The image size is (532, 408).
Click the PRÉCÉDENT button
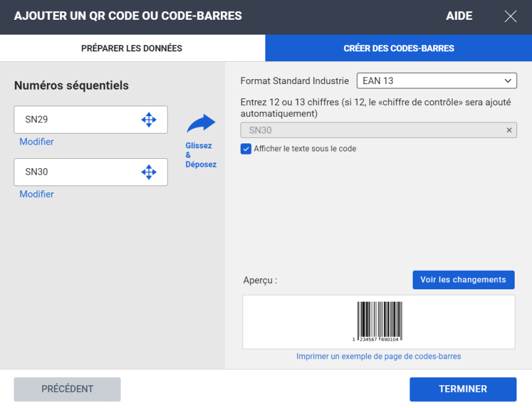67,389
